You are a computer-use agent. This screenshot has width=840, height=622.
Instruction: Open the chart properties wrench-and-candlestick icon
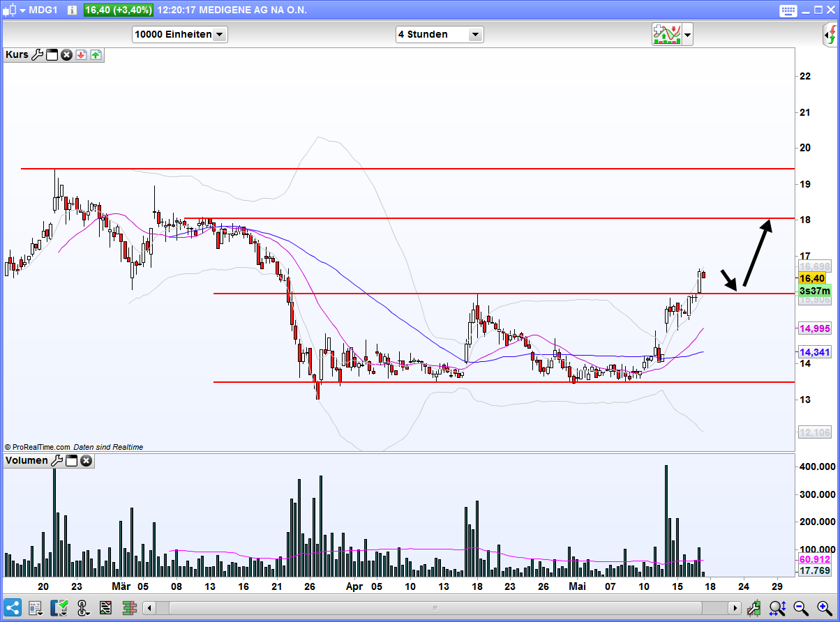(x=754, y=607)
